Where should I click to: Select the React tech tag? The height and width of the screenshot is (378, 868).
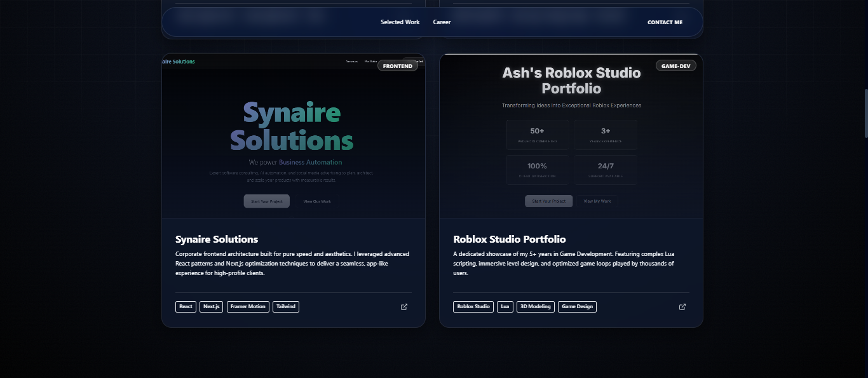(186, 307)
